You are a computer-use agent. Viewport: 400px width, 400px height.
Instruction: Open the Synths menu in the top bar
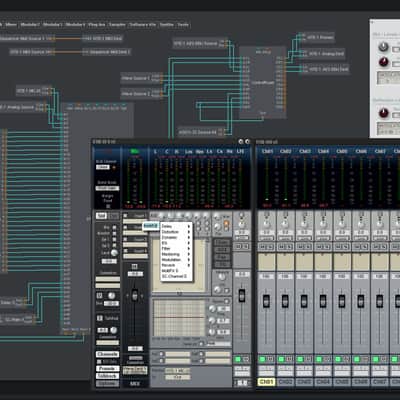pos(166,25)
